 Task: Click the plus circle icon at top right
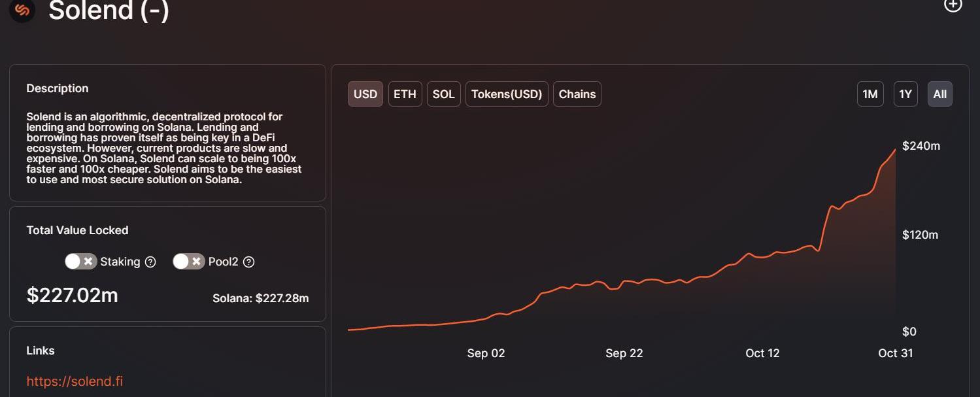point(953,5)
